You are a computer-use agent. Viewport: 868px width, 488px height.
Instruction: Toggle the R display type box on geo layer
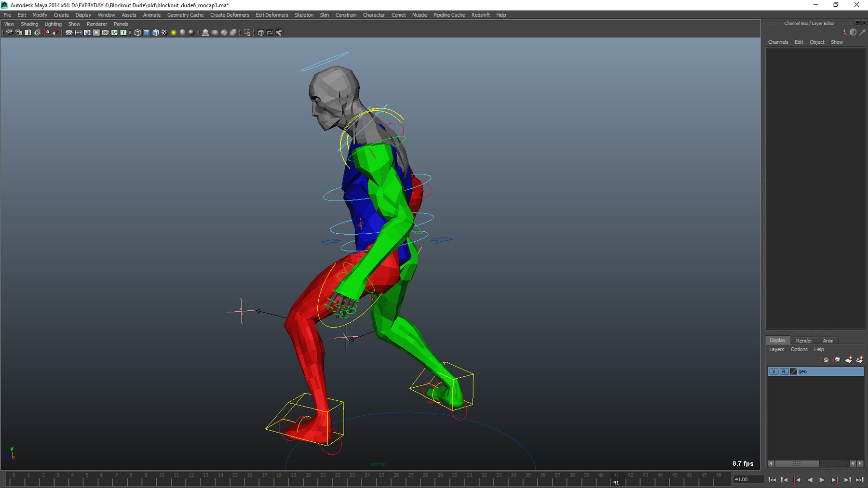coord(784,371)
